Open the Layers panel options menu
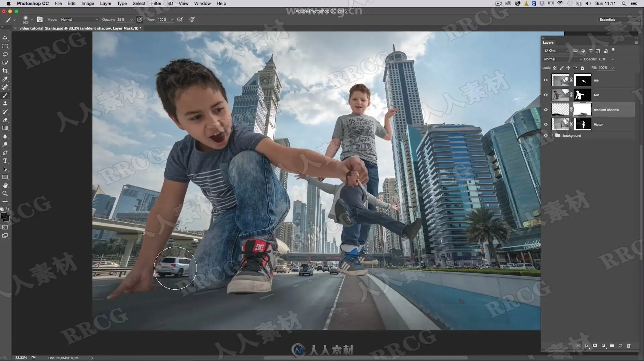 [x=636, y=43]
